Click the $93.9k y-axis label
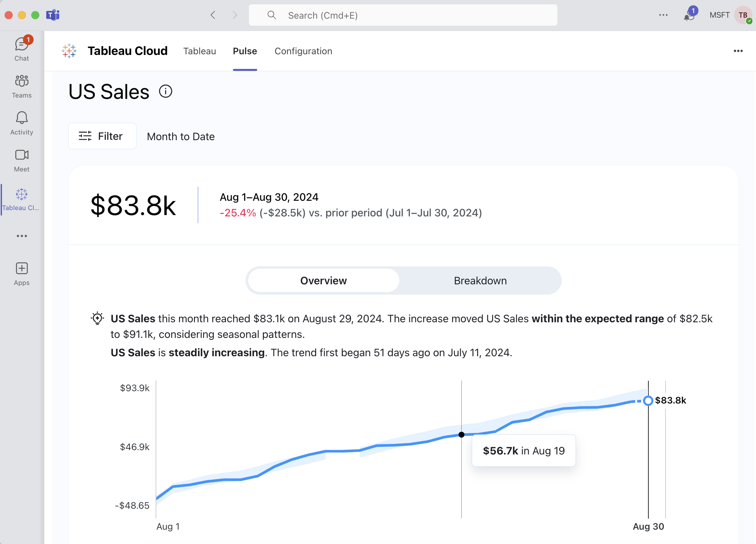This screenshot has height=544, width=756. coord(135,388)
